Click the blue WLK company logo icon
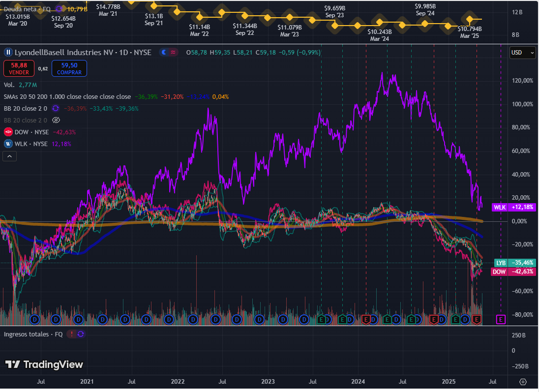Image resolution: width=539 pixels, height=392 pixels. point(8,144)
